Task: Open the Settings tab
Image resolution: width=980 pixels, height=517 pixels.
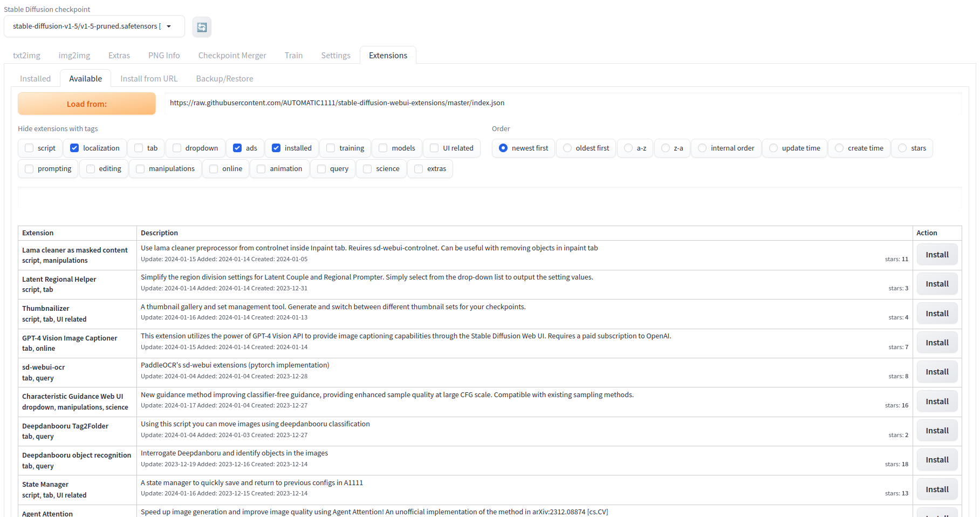Action: (x=336, y=56)
